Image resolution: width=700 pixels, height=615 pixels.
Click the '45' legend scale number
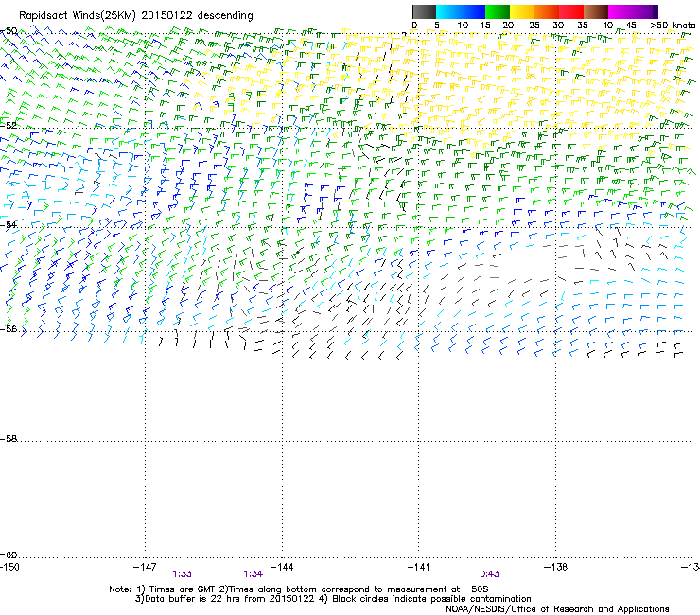click(x=631, y=26)
